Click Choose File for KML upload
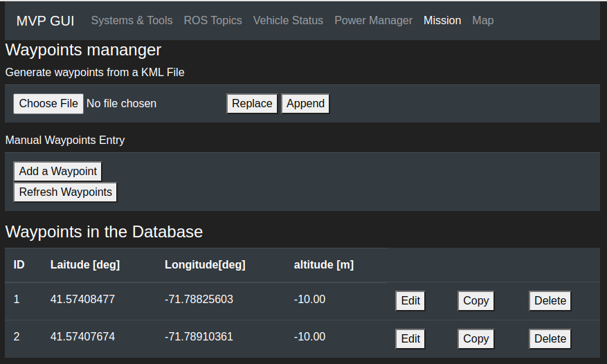Viewport: 607px width, 364px height. click(x=48, y=104)
